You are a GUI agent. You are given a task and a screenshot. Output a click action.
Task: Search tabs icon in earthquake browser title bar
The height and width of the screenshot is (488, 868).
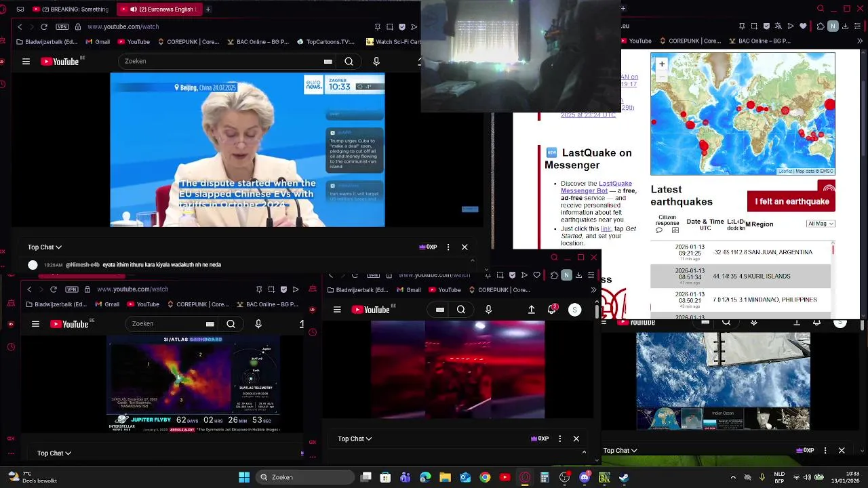[821, 9]
